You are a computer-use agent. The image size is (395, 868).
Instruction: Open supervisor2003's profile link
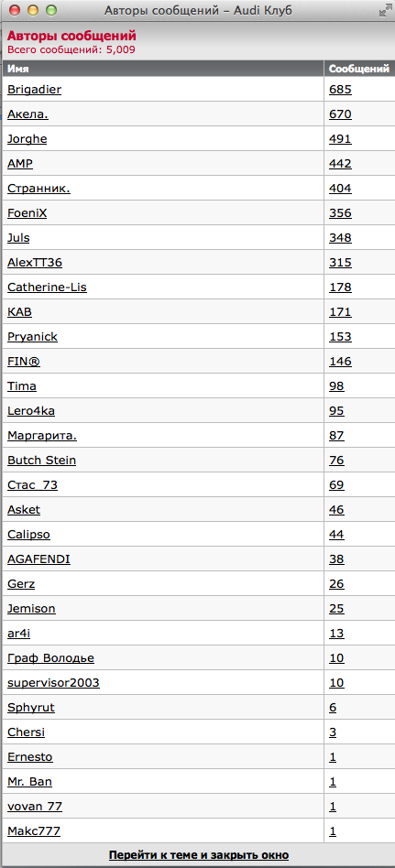(x=53, y=683)
